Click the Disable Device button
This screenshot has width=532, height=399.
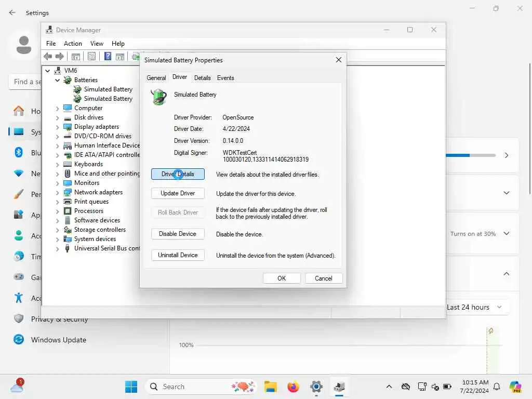click(178, 234)
